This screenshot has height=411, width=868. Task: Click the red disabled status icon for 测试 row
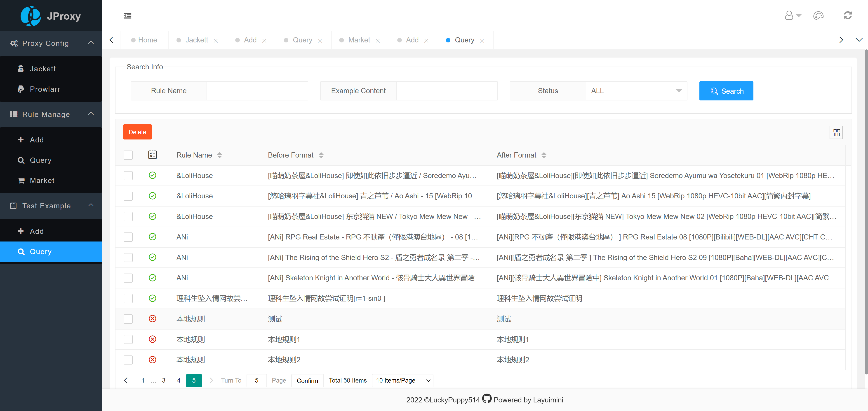[x=152, y=319]
